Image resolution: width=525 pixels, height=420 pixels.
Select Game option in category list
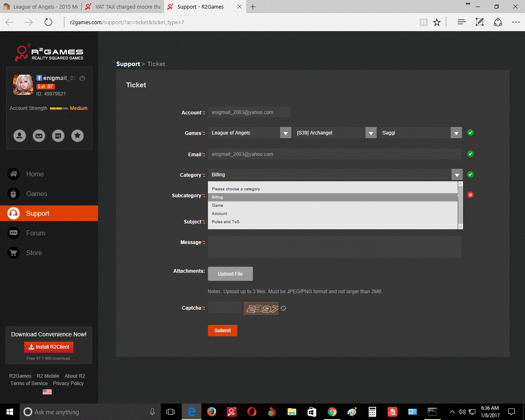[218, 205]
